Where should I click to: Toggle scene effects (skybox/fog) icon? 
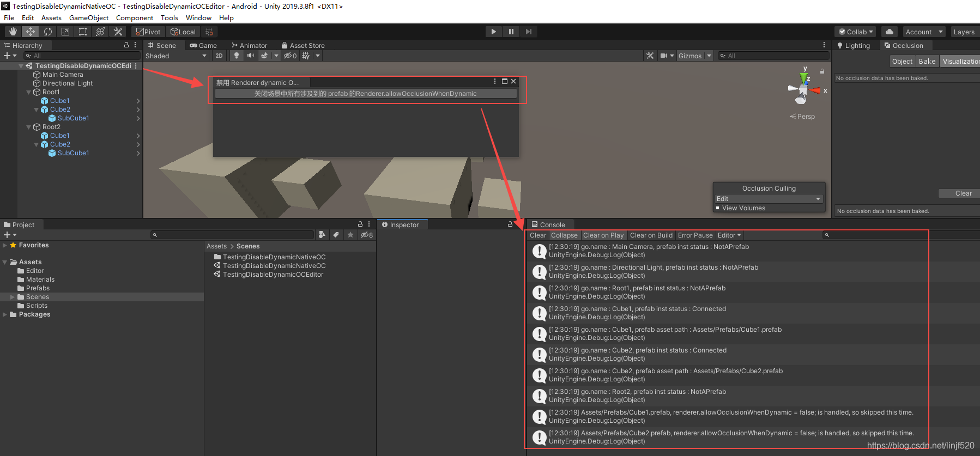(264, 56)
